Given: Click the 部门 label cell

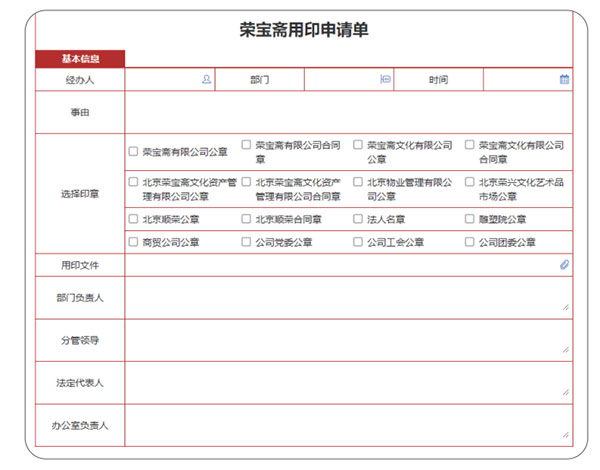Looking at the screenshot, I should (260, 80).
